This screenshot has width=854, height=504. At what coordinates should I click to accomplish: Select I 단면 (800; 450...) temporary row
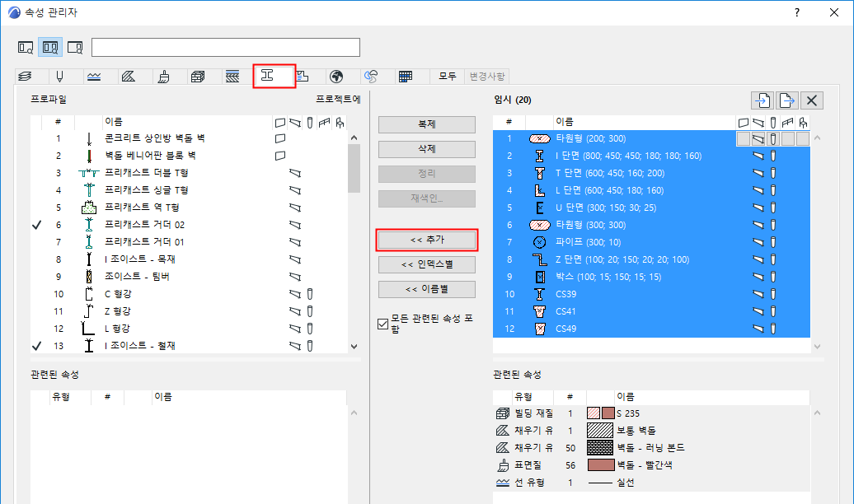click(651, 156)
